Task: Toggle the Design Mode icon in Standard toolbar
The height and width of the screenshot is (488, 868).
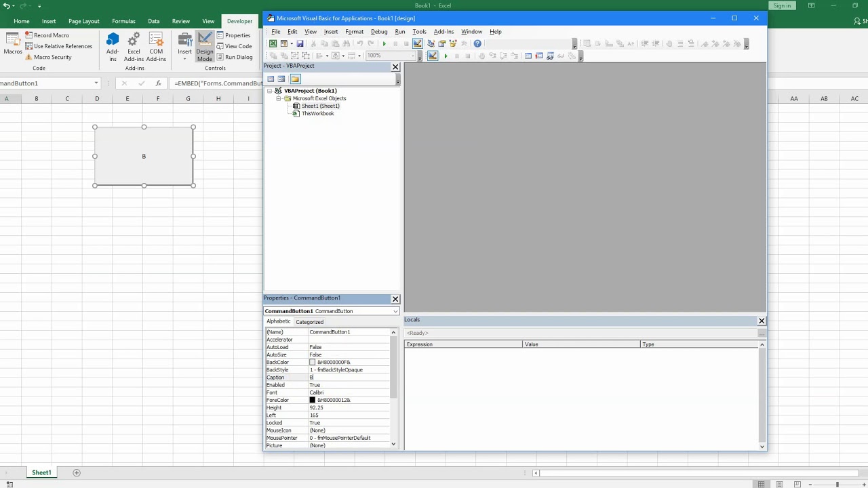Action: click(x=418, y=43)
